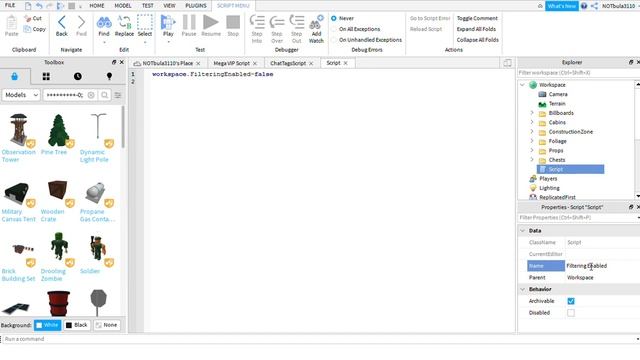
Task: Click the Step Out debugger icon
Action: 297,22
